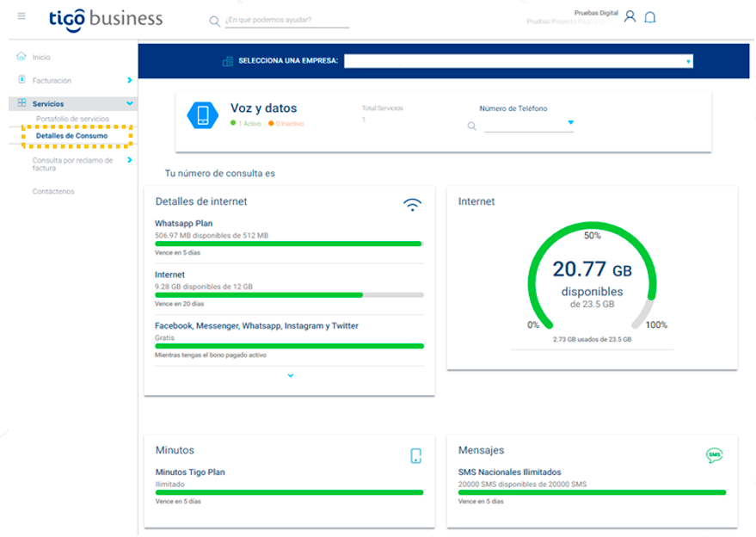Click the SMS Nacionales Ilimitados label
756x537 pixels.
pyautogui.click(x=510, y=472)
